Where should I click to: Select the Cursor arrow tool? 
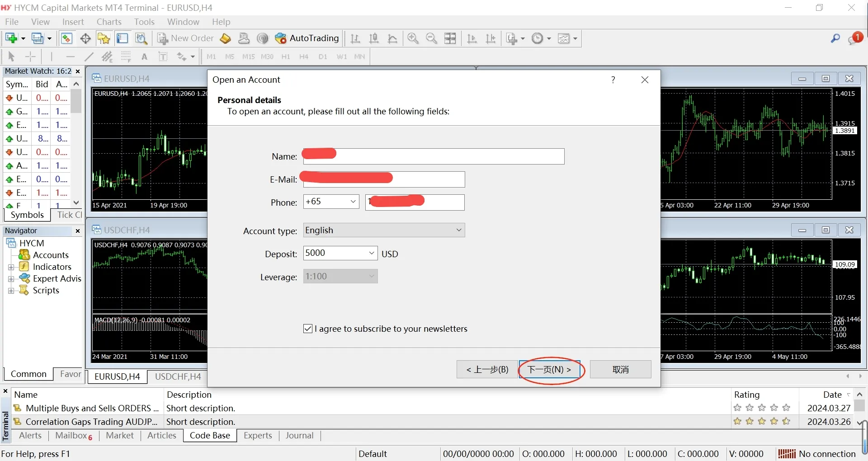[x=12, y=56]
